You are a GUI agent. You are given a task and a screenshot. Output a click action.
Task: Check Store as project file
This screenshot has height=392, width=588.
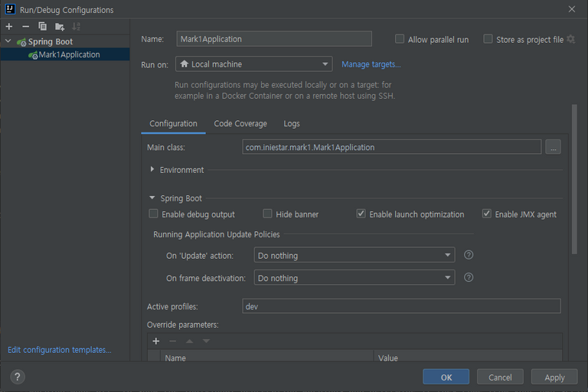click(x=488, y=39)
